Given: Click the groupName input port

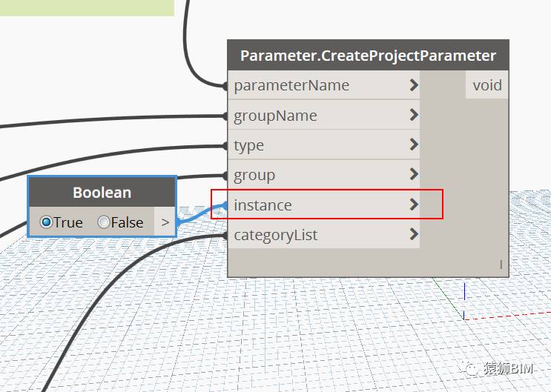Looking at the screenshot, I should [323, 115].
